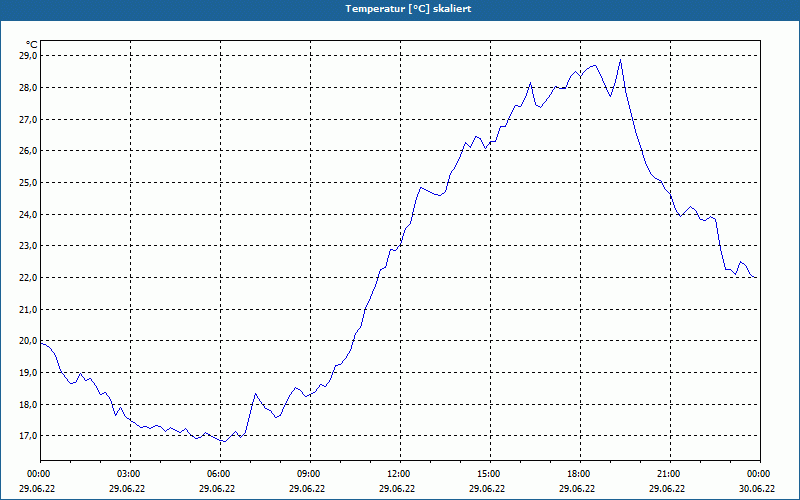Click the "03:00" time axis label
The image size is (800, 500).
[128, 474]
